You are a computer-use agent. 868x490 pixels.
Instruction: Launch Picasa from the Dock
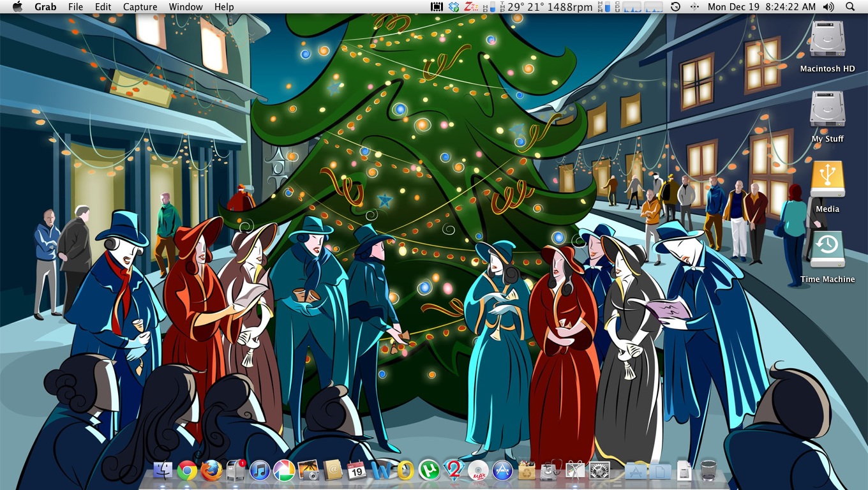click(x=284, y=471)
